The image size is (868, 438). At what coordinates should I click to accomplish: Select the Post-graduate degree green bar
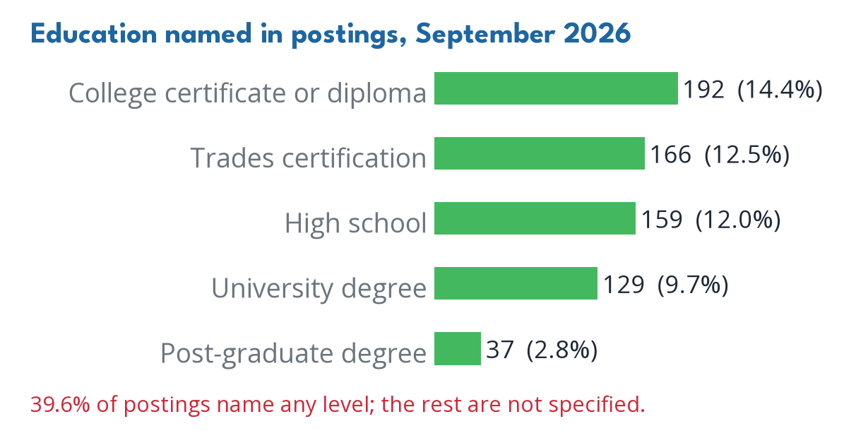coord(458,348)
